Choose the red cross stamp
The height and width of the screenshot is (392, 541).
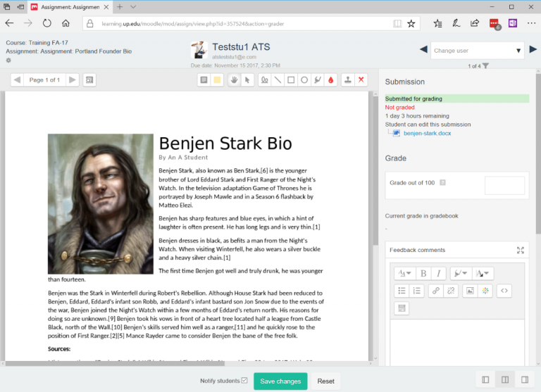tap(361, 80)
